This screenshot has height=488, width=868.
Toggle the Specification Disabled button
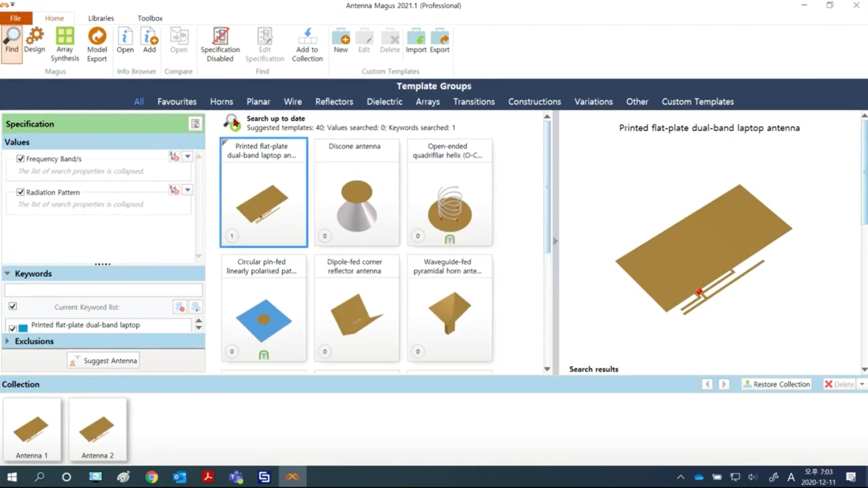click(220, 44)
